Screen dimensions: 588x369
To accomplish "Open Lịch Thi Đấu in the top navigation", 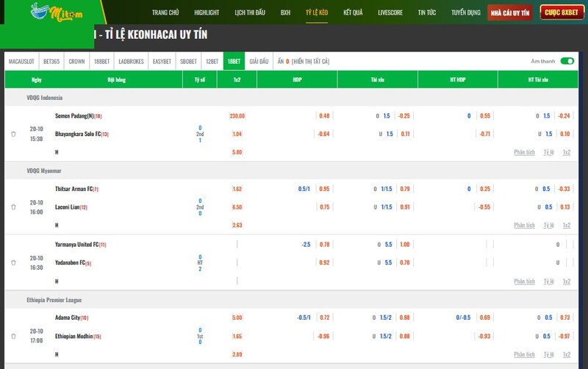I will point(249,12).
